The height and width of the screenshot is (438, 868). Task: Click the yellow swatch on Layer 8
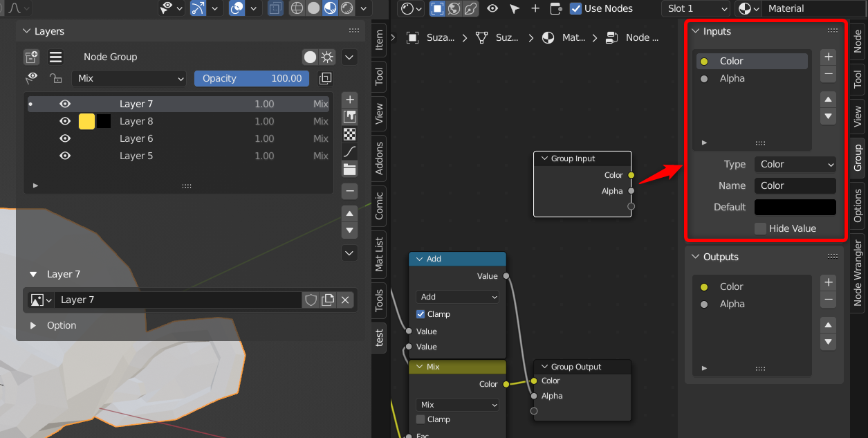86,121
